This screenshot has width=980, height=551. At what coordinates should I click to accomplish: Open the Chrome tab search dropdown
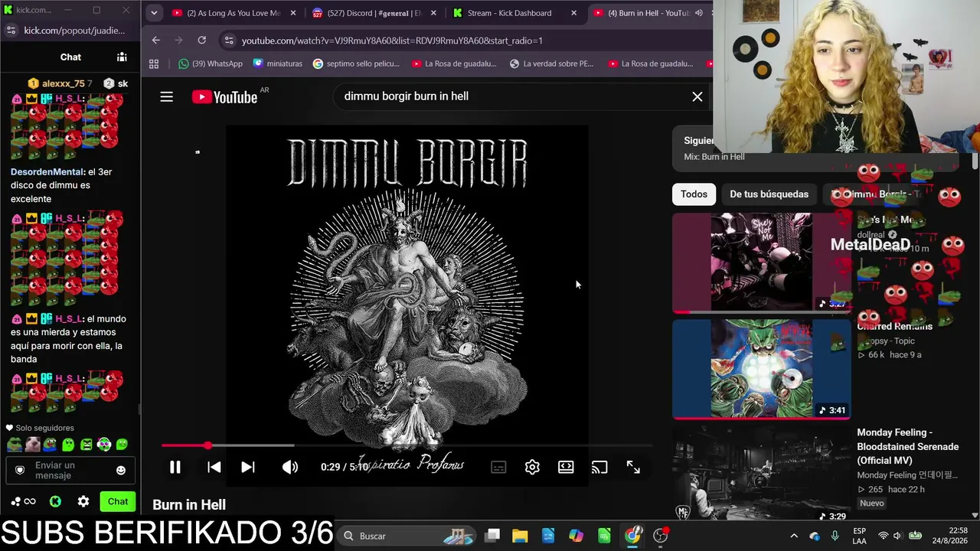click(x=154, y=13)
